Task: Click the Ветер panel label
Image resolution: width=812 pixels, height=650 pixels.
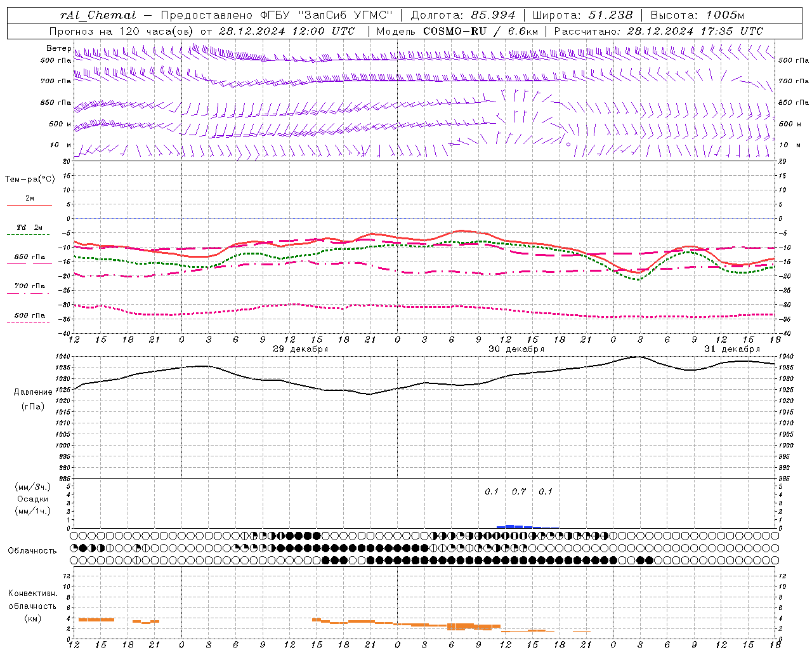Action: pos(59,48)
